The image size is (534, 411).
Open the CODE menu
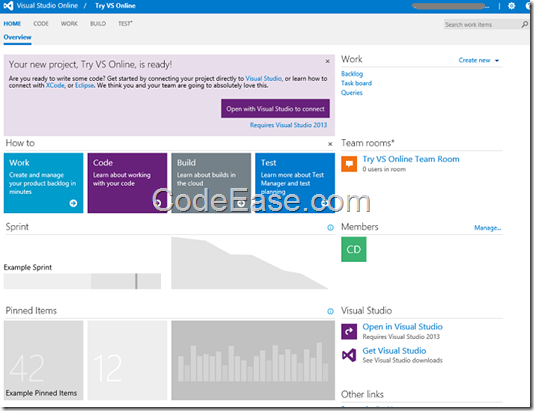click(x=41, y=23)
